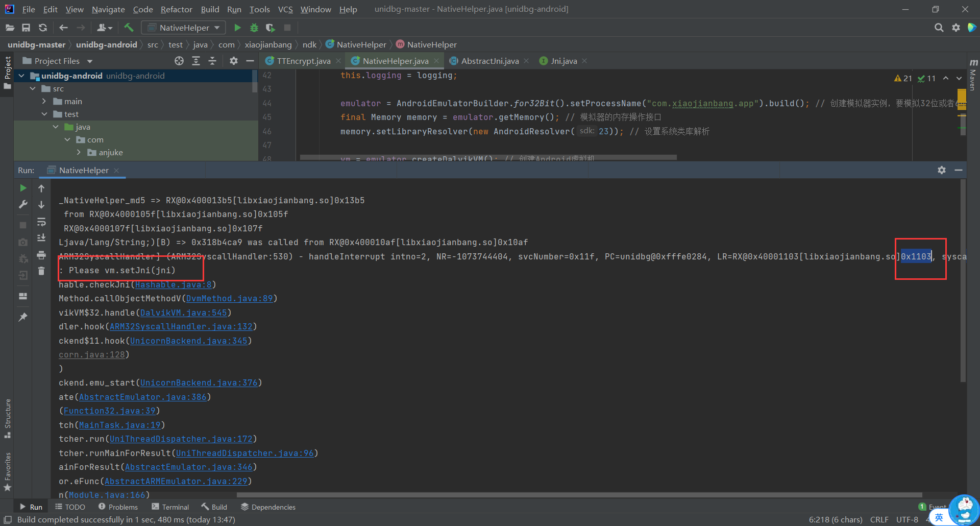Clear console output with the trash icon
Image resolution: width=980 pixels, height=526 pixels.
(x=41, y=271)
